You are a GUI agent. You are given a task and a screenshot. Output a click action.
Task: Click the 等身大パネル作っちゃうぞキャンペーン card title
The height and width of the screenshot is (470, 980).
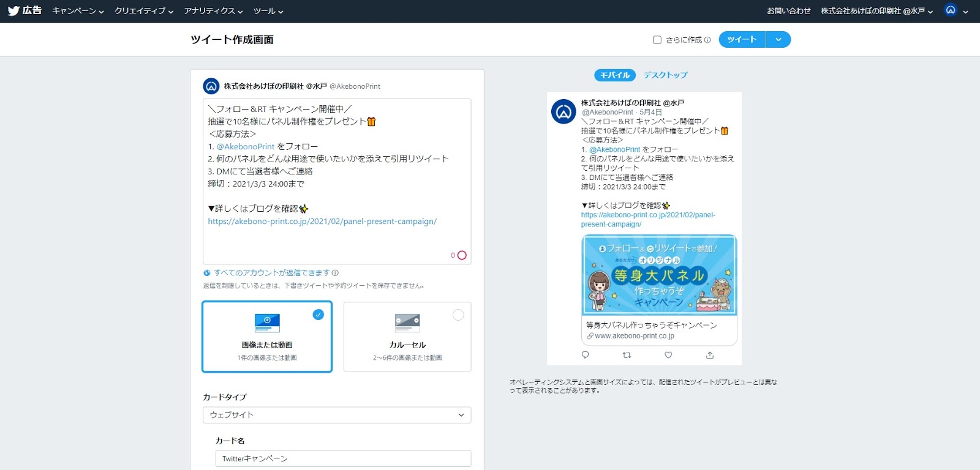[652, 325]
